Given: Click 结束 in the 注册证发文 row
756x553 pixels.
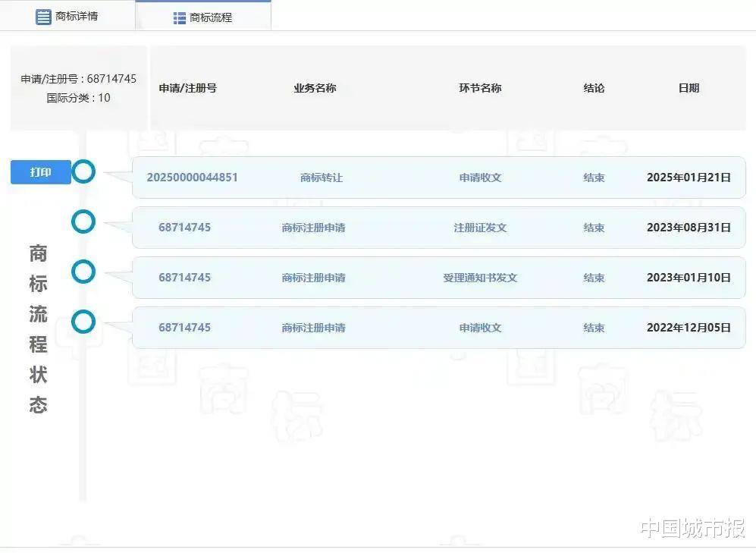Looking at the screenshot, I should coord(594,228).
